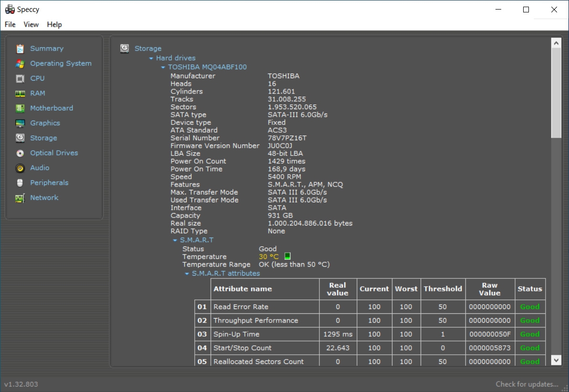The height and width of the screenshot is (392, 569).
Task: Open the Help menu
Action: click(x=54, y=24)
